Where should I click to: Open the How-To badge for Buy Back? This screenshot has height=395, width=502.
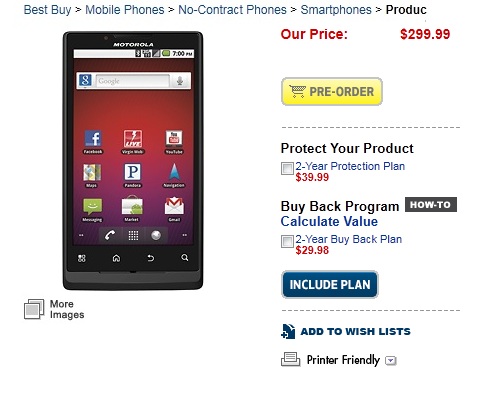pos(431,204)
